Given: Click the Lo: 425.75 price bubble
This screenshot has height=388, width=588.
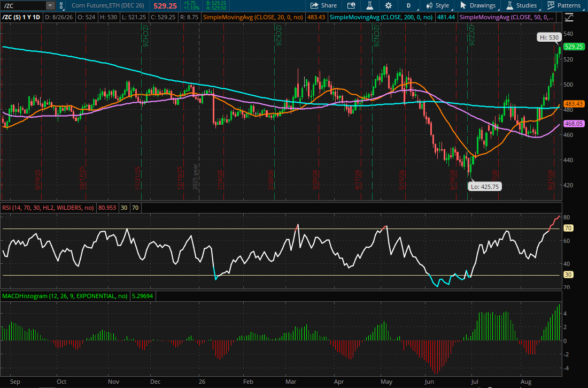Looking at the screenshot, I should (484, 187).
